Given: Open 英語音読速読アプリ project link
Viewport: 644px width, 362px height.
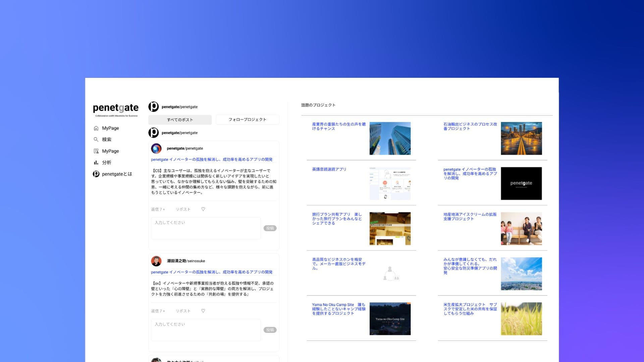Looking at the screenshot, I should (329, 169).
